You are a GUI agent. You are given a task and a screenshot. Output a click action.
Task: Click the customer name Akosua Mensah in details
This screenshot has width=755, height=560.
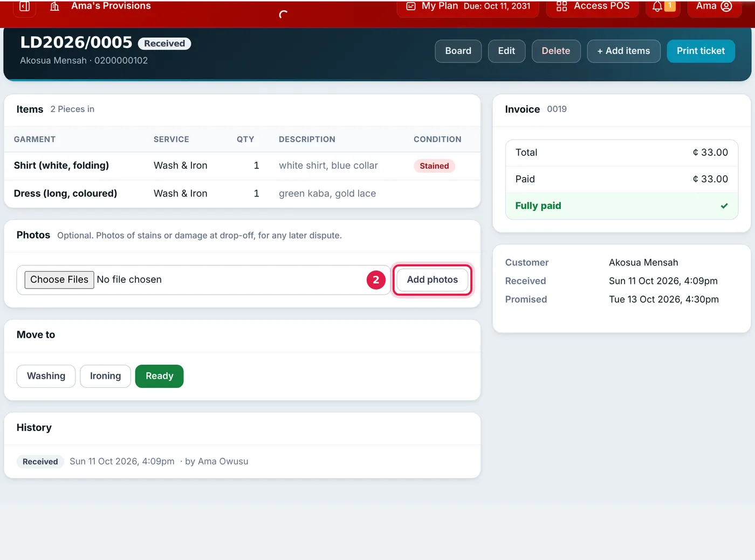tap(644, 263)
